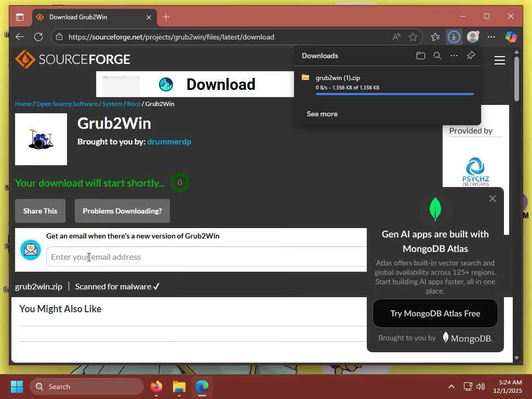The image size is (532, 399).
Task: Open SourceForge hamburger menu
Action: (499, 60)
